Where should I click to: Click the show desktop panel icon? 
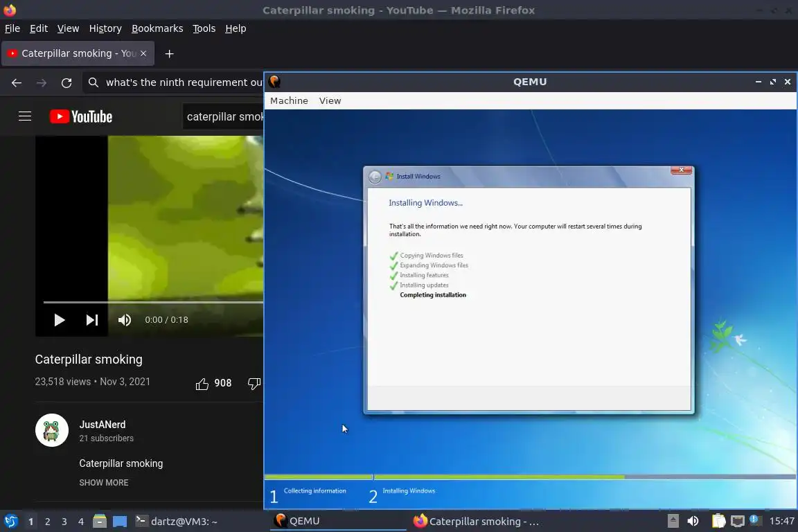pos(120,522)
